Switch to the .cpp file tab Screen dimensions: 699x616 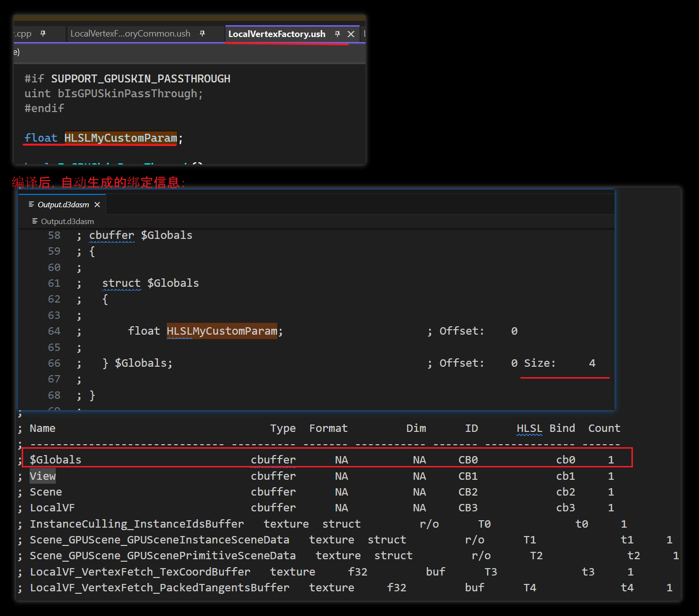(x=23, y=34)
